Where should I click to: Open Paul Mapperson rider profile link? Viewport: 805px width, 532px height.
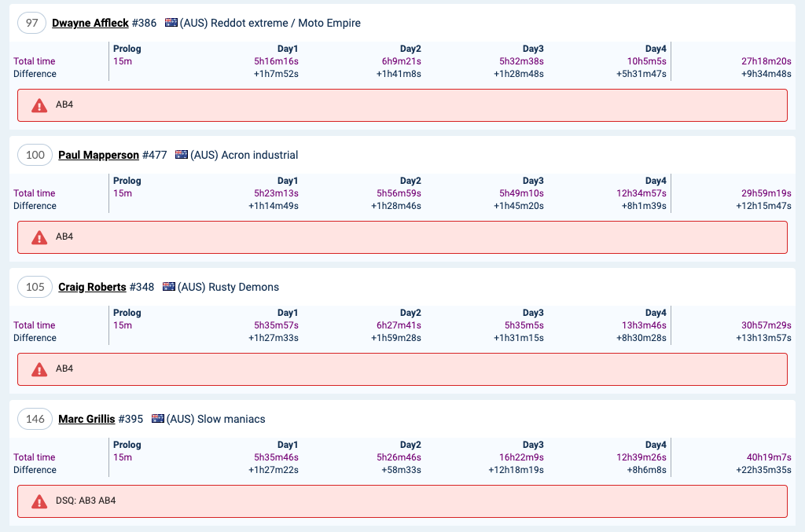click(x=98, y=156)
